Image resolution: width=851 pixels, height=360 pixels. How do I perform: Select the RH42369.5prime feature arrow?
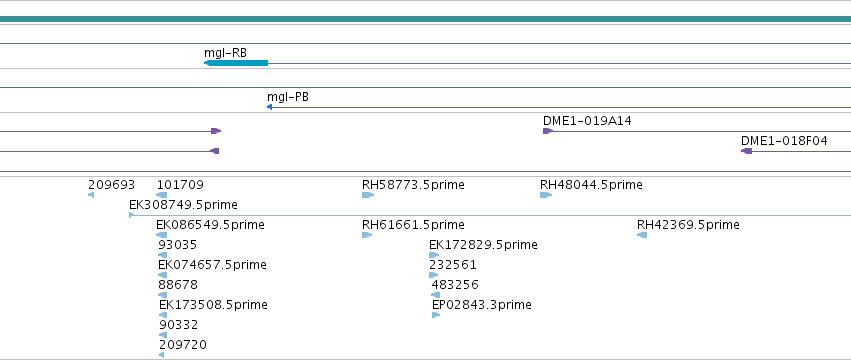pyautogui.click(x=642, y=235)
